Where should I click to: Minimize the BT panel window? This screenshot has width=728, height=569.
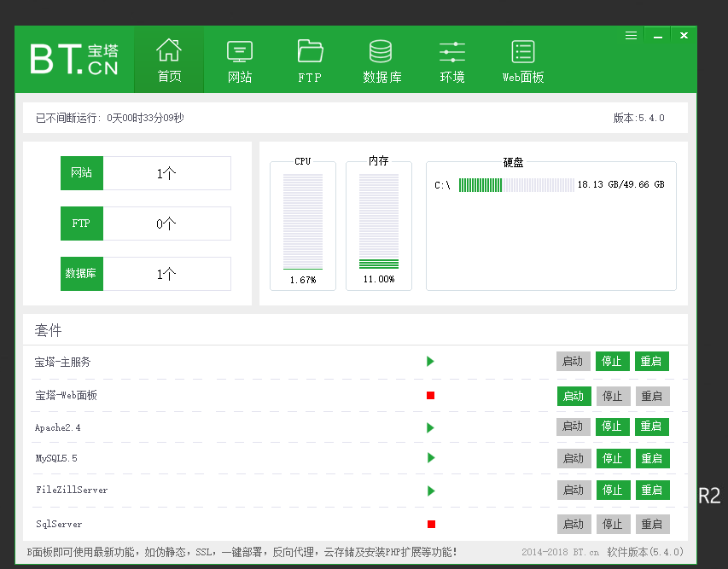click(x=658, y=36)
